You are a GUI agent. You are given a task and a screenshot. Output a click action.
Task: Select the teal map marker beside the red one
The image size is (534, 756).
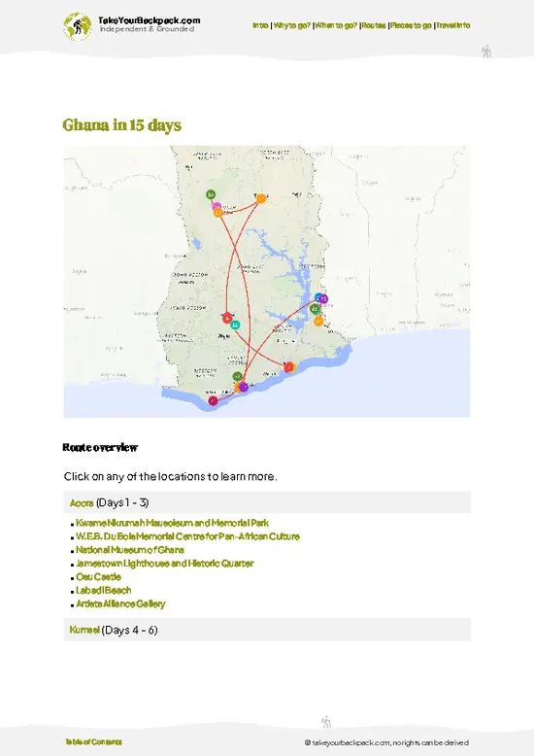pos(235,325)
